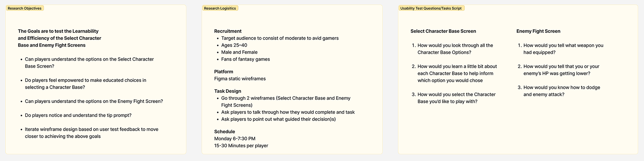Select the 'Ages 25–40' bullet
Viewport: 644px width, 161px height.
(x=234, y=45)
